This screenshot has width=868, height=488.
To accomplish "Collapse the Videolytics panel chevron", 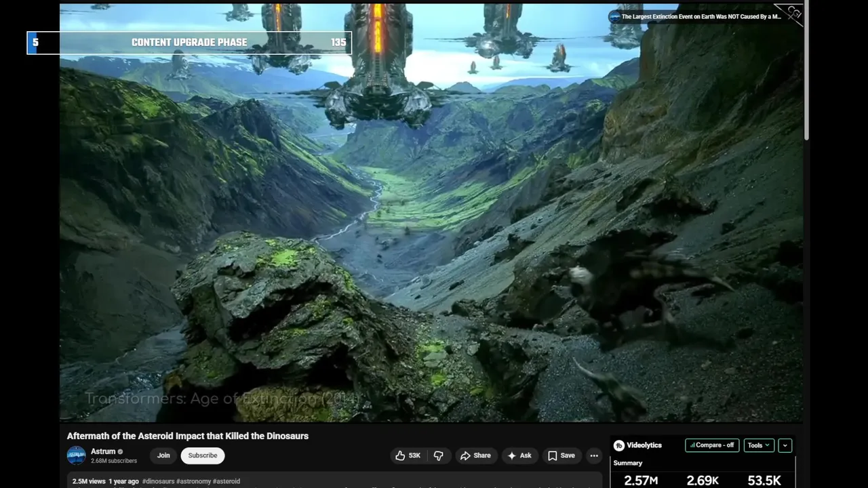I will click(x=785, y=445).
